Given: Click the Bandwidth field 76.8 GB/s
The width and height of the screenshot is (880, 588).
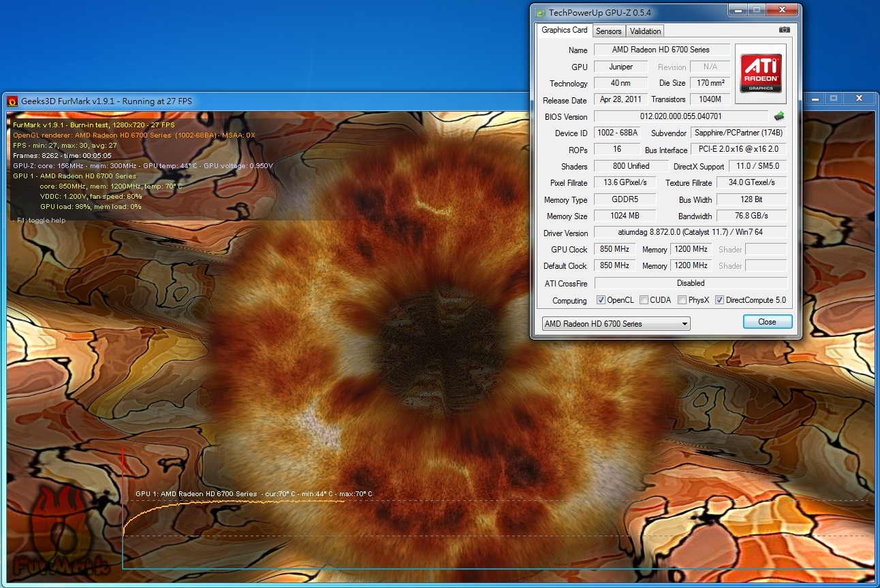Looking at the screenshot, I should (751, 216).
